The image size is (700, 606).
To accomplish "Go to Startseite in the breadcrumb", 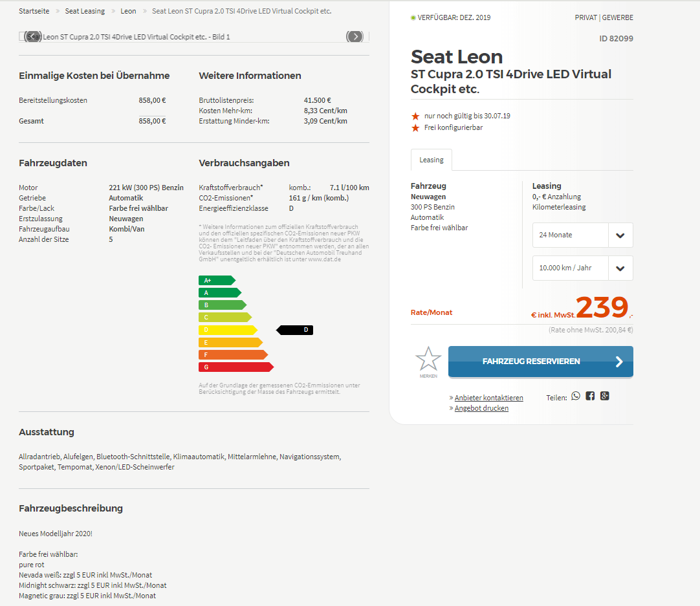I will [34, 11].
